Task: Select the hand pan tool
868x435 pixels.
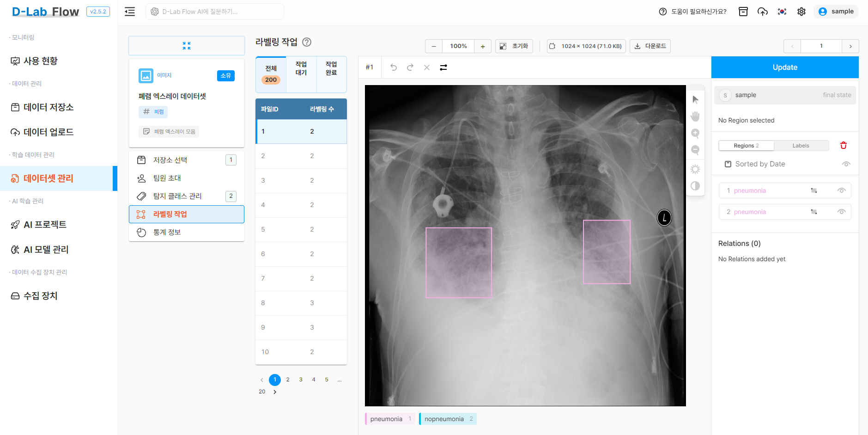Action: click(695, 116)
